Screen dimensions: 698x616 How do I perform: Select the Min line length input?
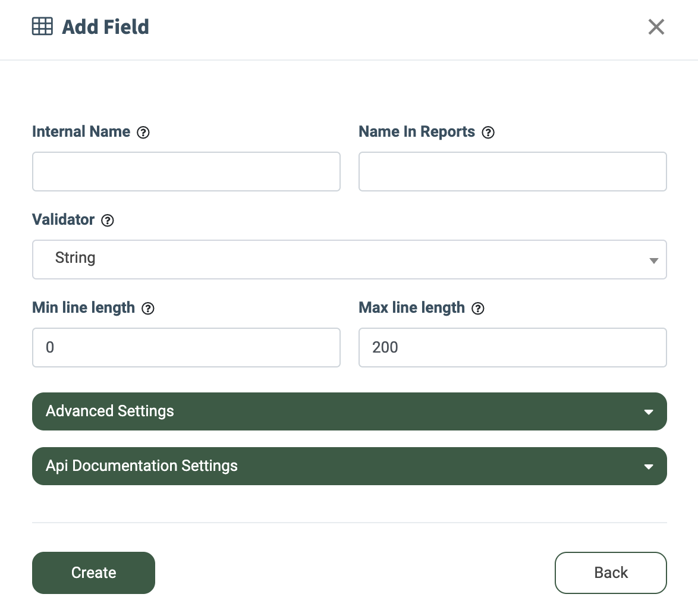click(186, 348)
